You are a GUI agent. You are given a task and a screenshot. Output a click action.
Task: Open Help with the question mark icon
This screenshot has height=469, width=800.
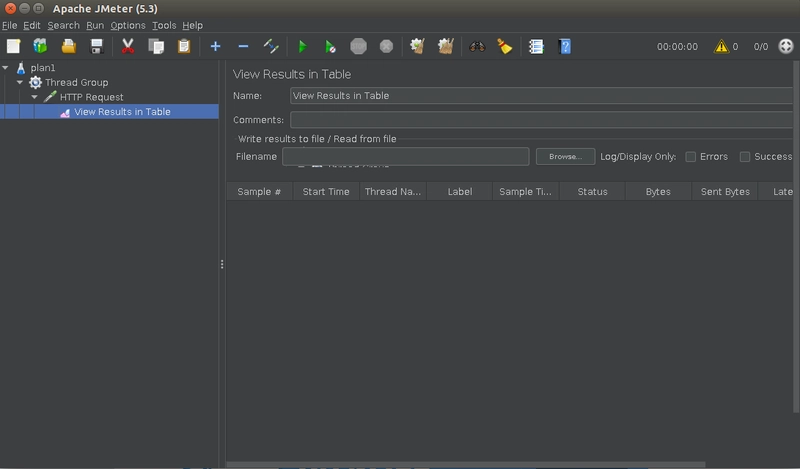[x=565, y=46]
